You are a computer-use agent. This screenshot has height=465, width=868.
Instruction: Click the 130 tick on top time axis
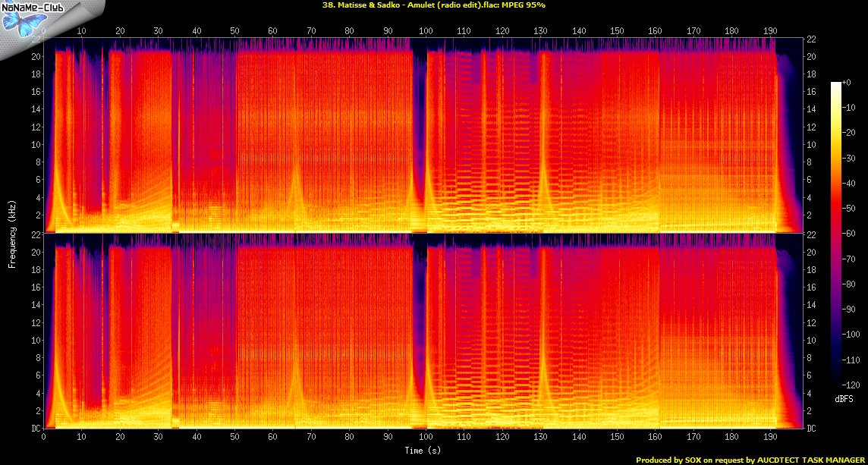click(x=540, y=31)
